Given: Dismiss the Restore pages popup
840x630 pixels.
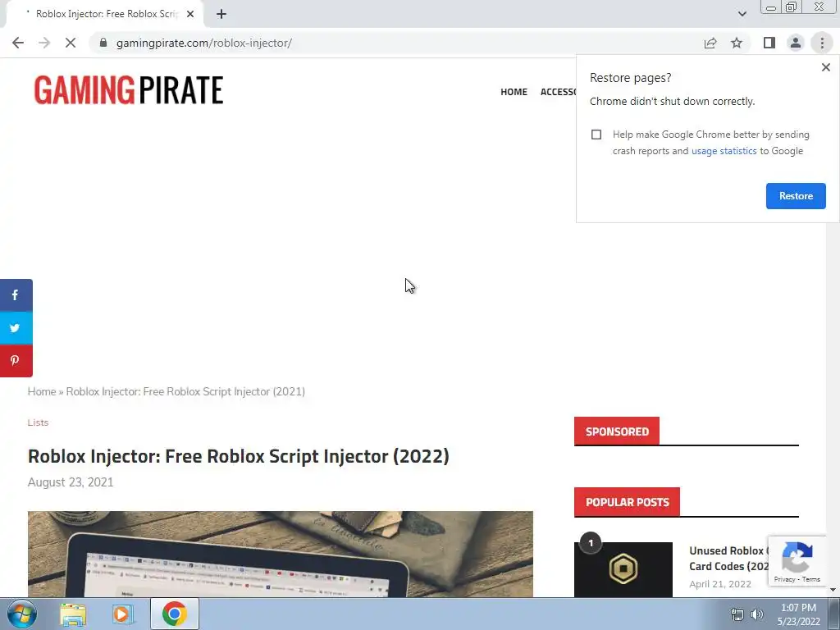Looking at the screenshot, I should 825,67.
